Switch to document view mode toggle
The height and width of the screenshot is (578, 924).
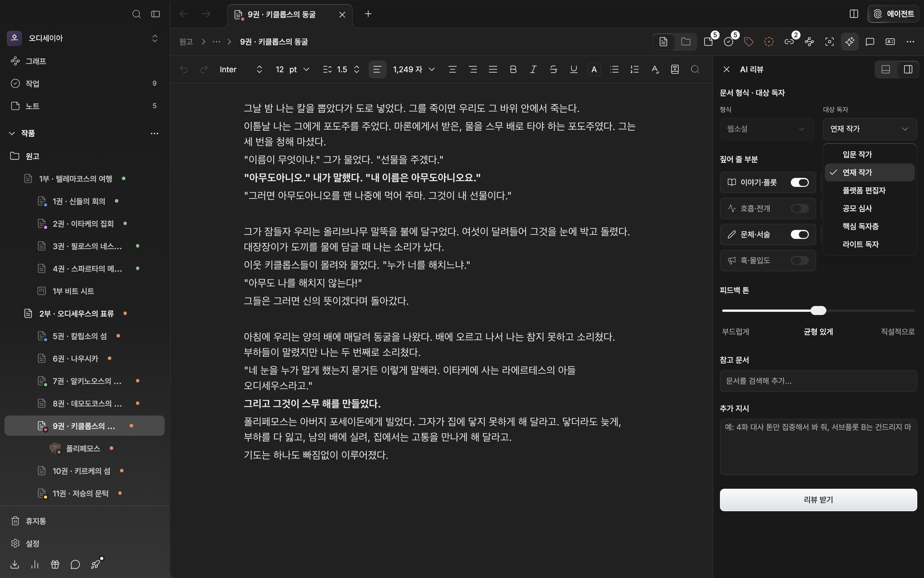(x=663, y=42)
